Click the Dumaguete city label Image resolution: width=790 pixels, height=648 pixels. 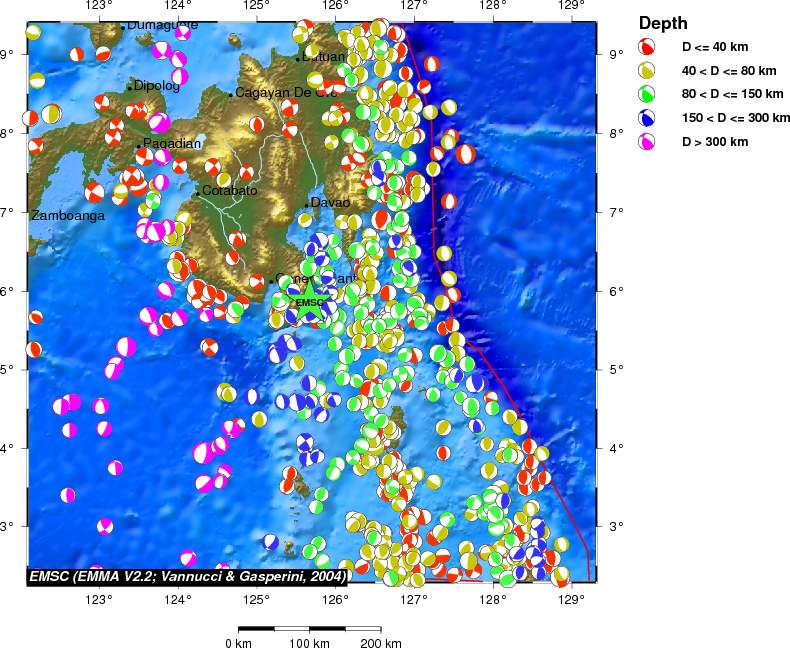(163, 24)
